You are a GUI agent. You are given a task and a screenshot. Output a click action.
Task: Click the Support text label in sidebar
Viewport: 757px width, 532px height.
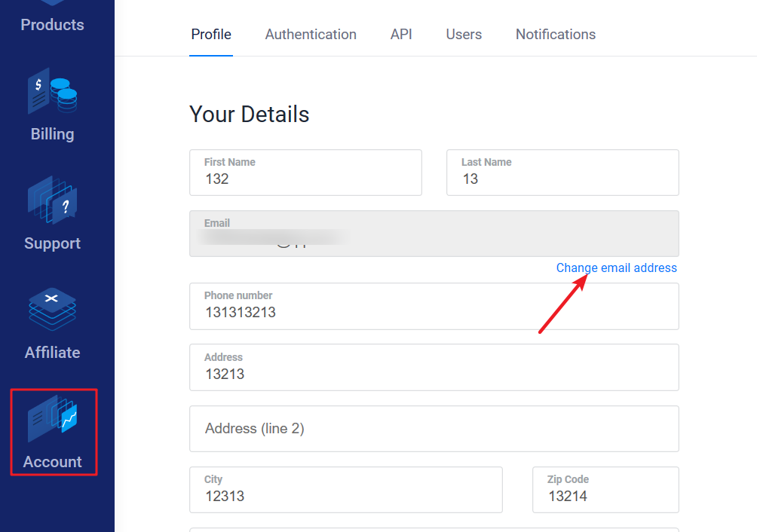coord(53,243)
